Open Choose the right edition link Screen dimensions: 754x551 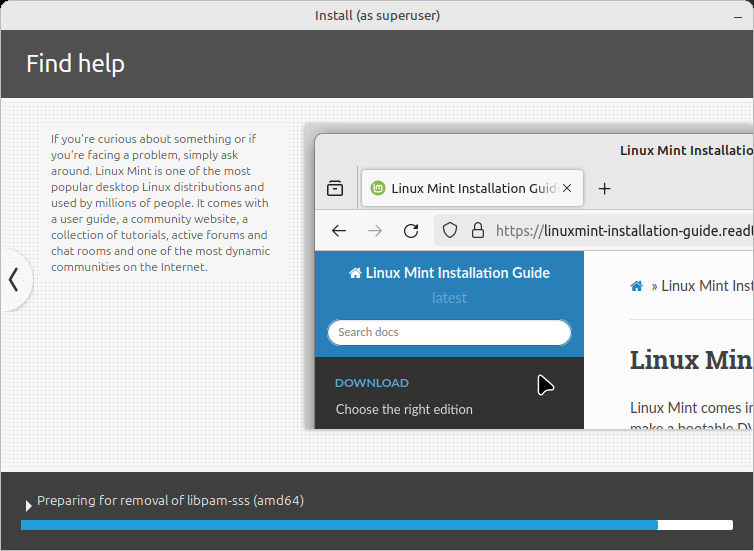404,409
